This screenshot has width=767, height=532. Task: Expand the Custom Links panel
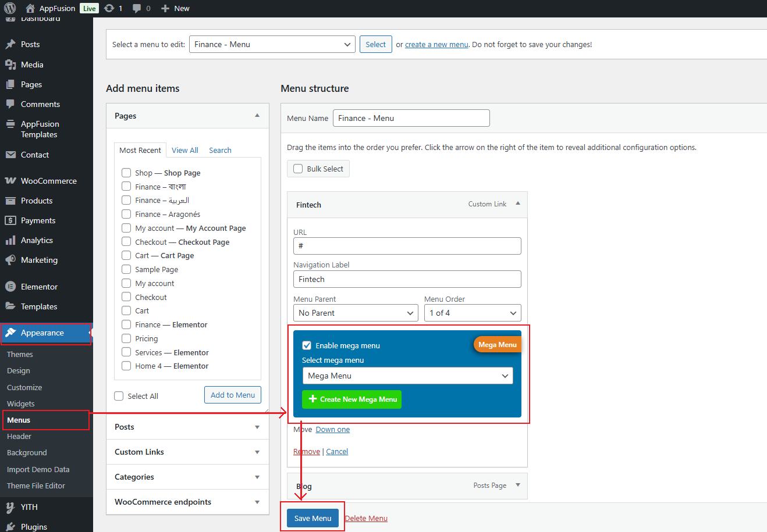coord(187,452)
